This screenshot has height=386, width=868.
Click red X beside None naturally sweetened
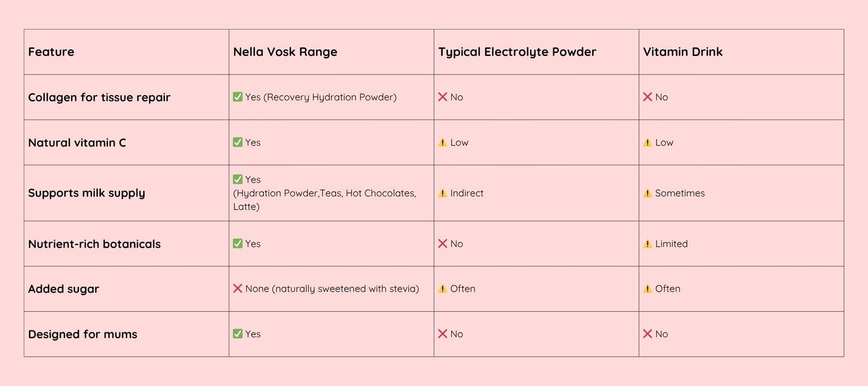pyautogui.click(x=238, y=289)
